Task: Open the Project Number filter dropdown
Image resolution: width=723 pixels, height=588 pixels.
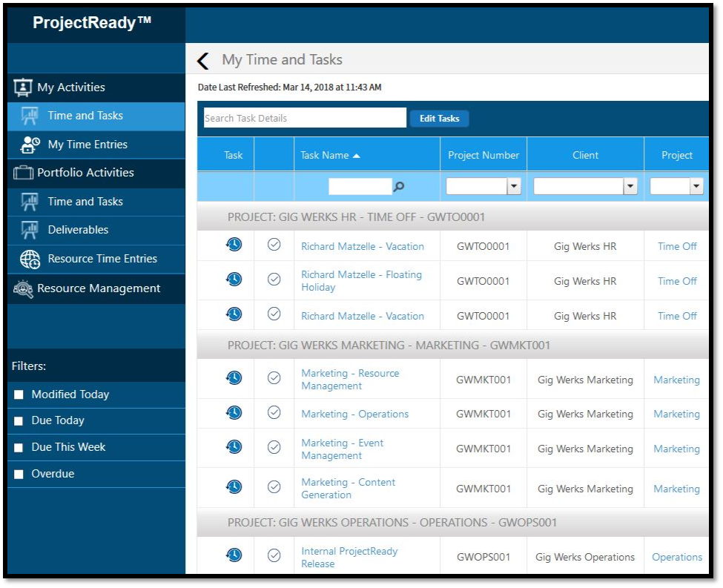Action: [x=514, y=186]
